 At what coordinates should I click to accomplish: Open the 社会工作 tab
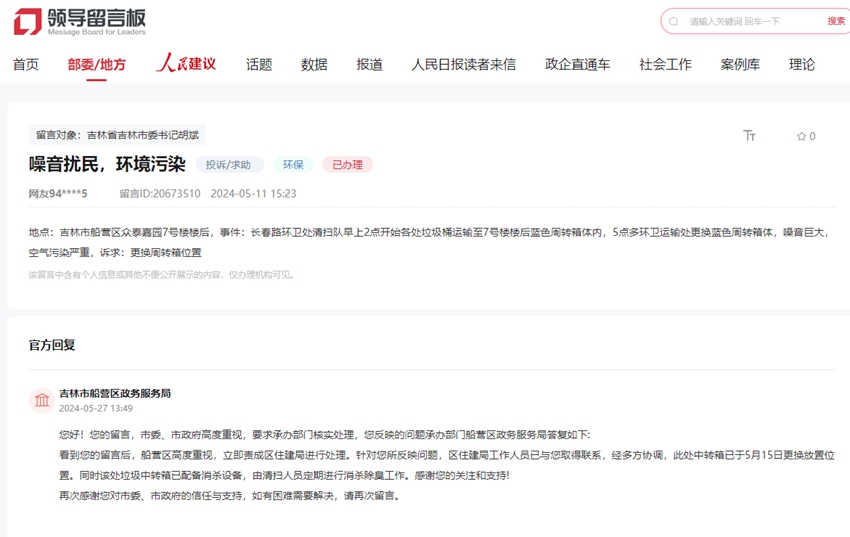665,65
